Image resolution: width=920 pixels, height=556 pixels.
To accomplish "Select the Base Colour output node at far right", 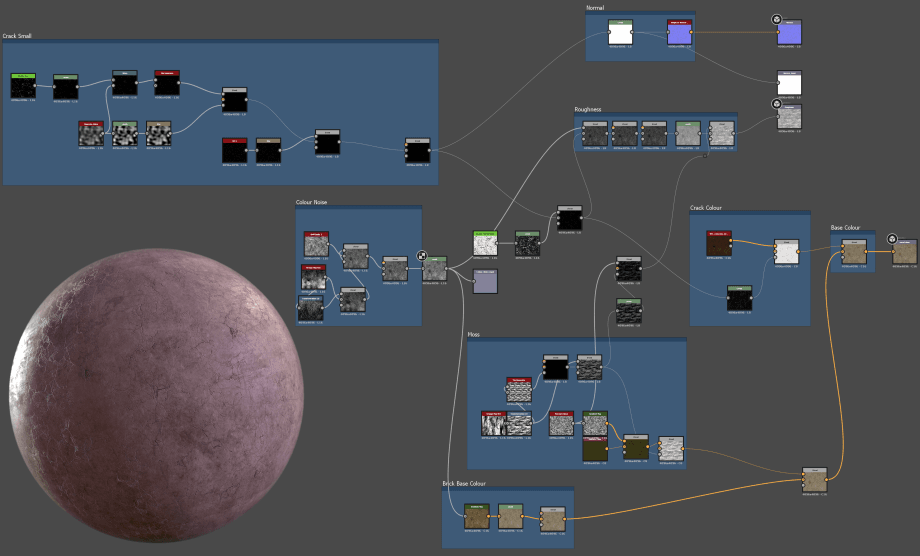I will (x=905, y=252).
